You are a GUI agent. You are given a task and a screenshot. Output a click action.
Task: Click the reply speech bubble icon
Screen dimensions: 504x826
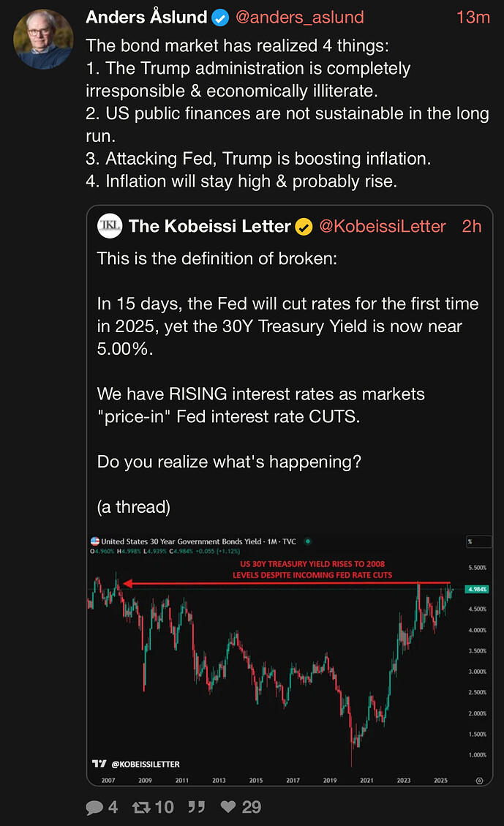pyautogui.click(x=95, y=807)
